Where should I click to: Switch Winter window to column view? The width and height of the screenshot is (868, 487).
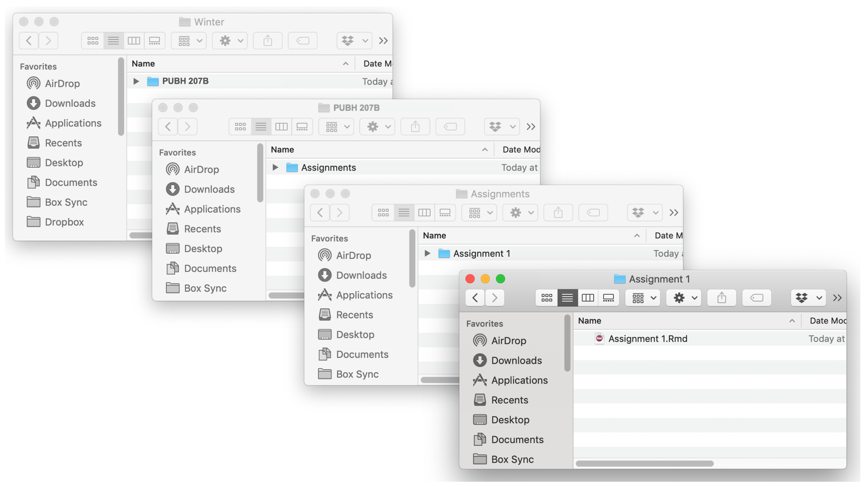134,41
